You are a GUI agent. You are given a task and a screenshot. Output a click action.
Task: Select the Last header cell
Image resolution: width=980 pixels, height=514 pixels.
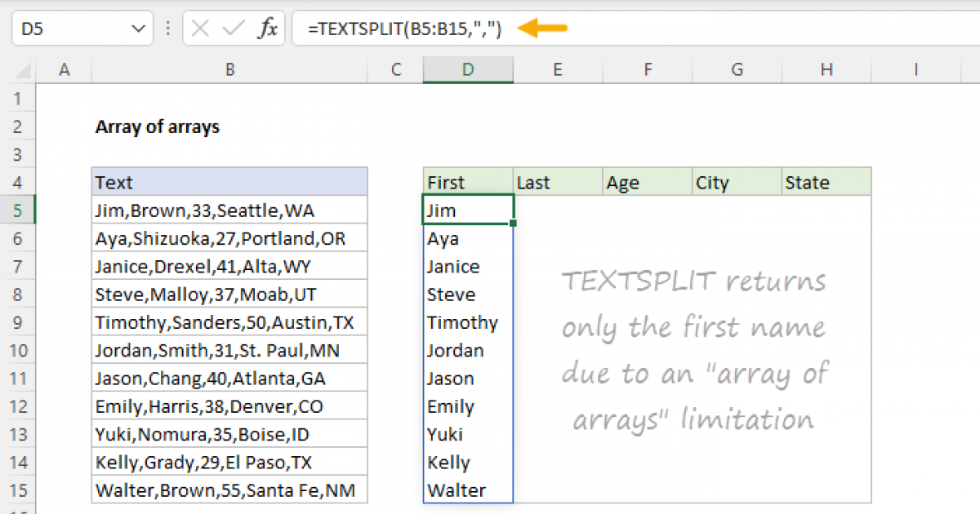click(557, 182)
